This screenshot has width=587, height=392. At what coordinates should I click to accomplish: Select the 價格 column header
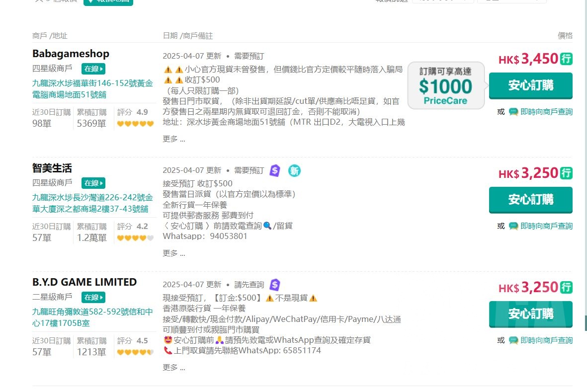565,35
